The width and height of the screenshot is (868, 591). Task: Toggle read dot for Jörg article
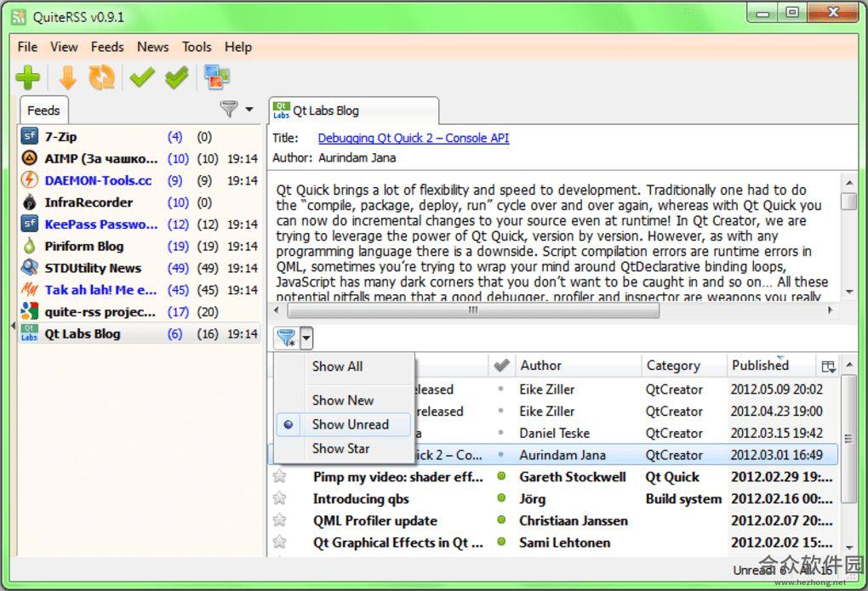click(501, 498)
